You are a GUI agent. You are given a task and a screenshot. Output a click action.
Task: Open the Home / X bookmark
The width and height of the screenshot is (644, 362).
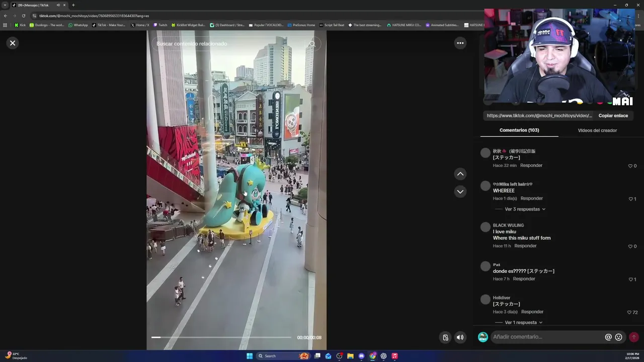(x=140, y=25)
